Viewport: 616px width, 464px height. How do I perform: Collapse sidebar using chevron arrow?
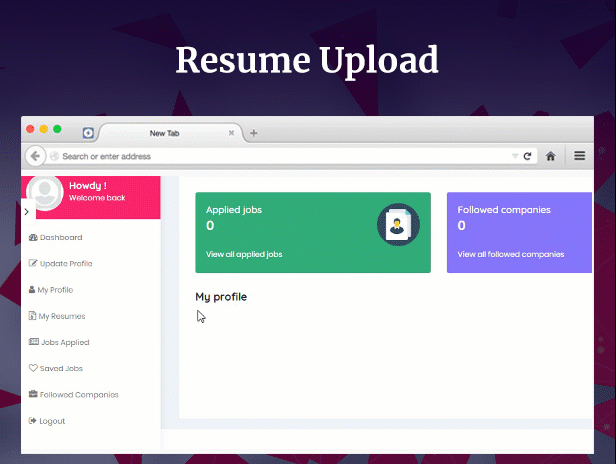pyautogui.click(x=27, y=212)
